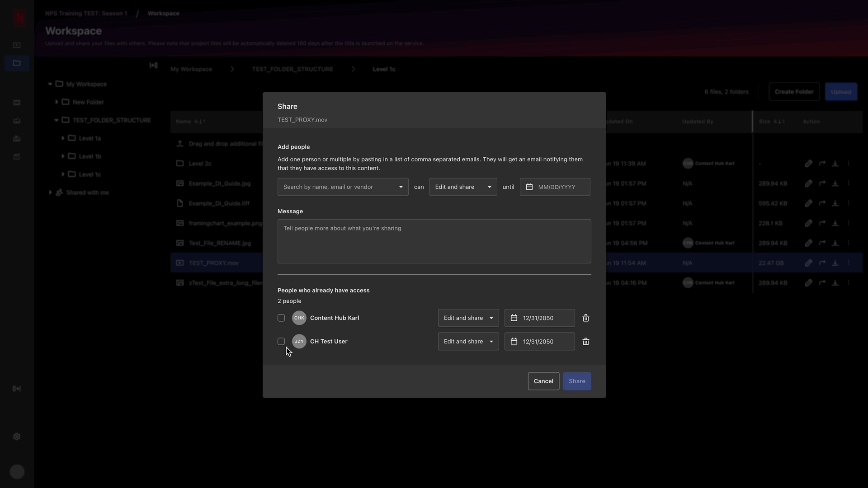868x488 pixels.
Task: Click the Share button to confirm sharing
Action: (x=577, y=381)
